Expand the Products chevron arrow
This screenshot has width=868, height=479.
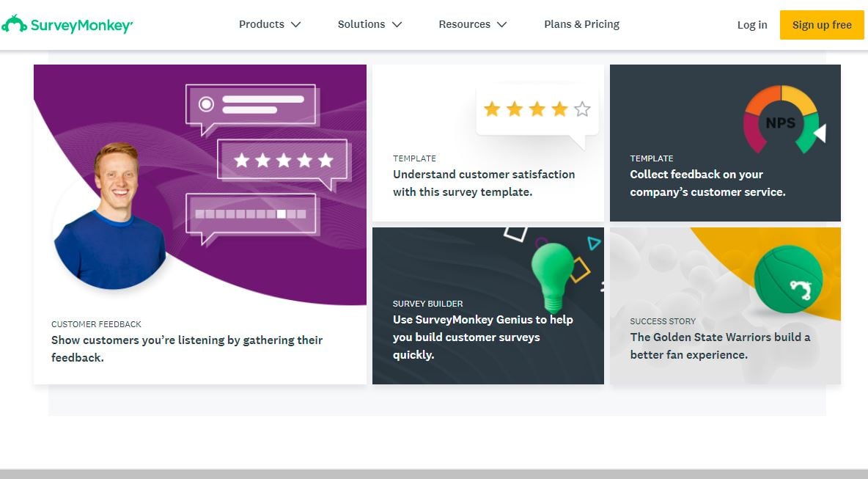(295, 25)
